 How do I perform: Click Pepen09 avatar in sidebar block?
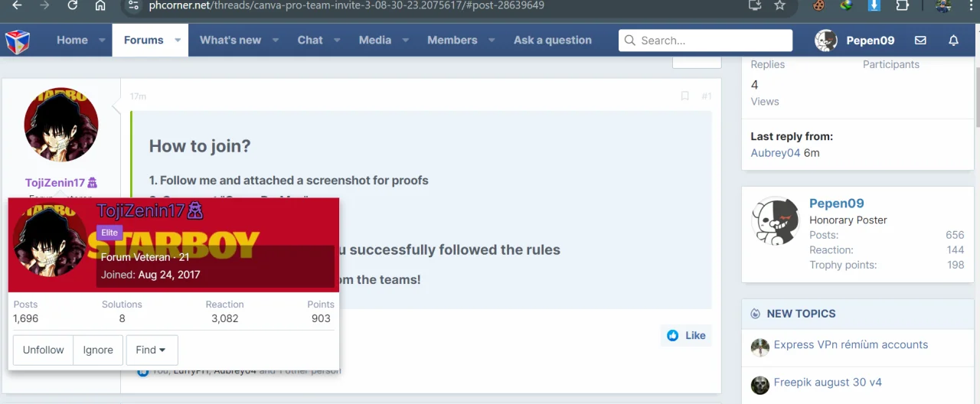coord(776,221)
